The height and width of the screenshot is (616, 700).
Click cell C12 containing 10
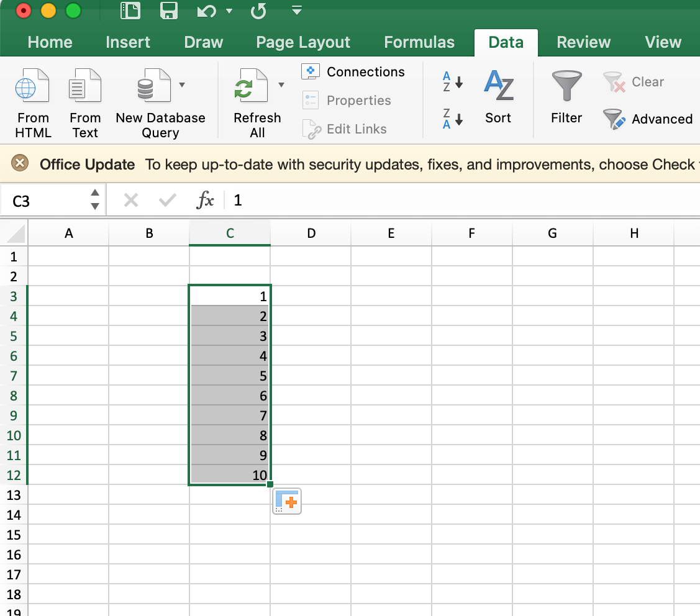(230, 475)
